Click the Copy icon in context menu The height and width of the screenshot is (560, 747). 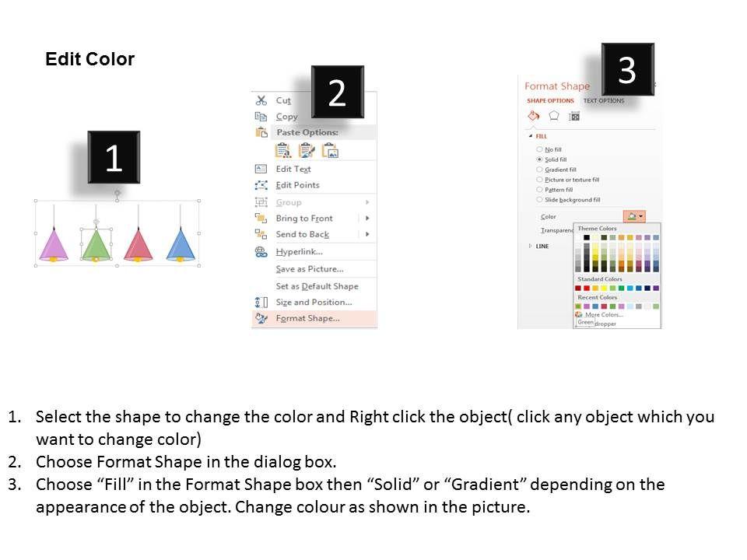click(x=261, y=117)
